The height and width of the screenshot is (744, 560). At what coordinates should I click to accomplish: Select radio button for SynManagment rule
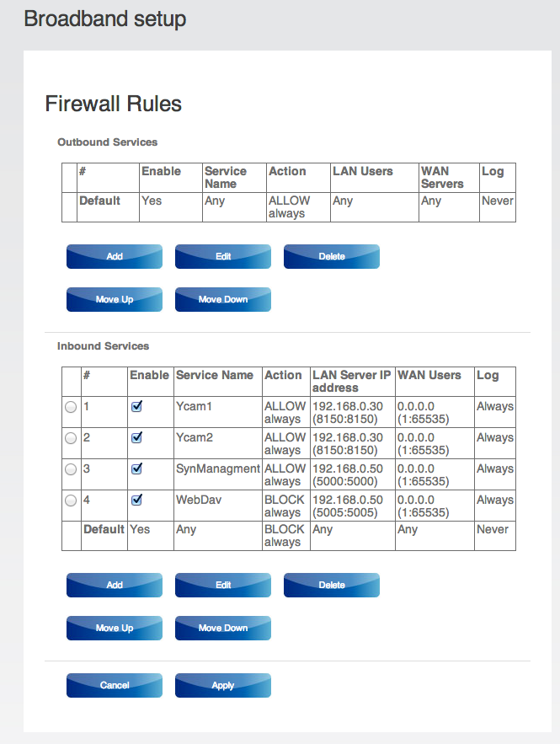point(71,469)
